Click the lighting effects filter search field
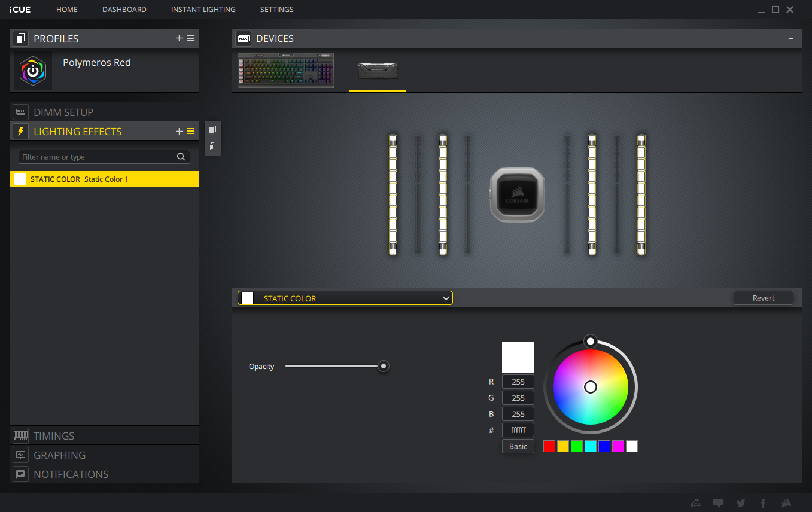Viewport: 812px width, 512px height. pos(98,157)
